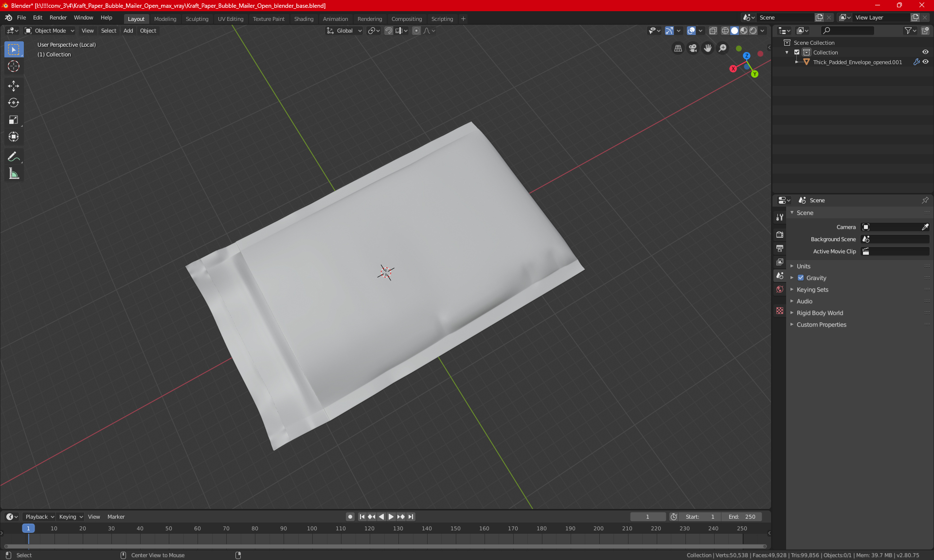Click the hand pan-view gizmo
This screenshot has height=560, width=934.
click(708, 48)
